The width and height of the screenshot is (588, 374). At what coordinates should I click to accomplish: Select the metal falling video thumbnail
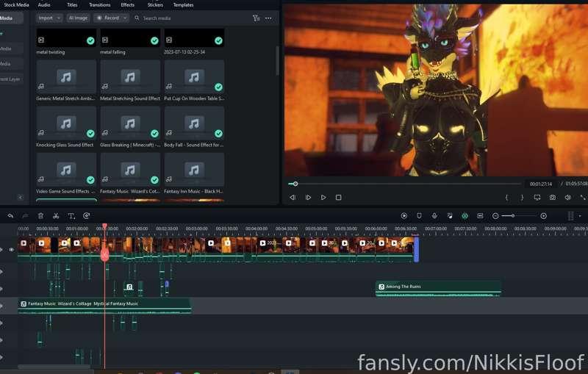point(130,38)
